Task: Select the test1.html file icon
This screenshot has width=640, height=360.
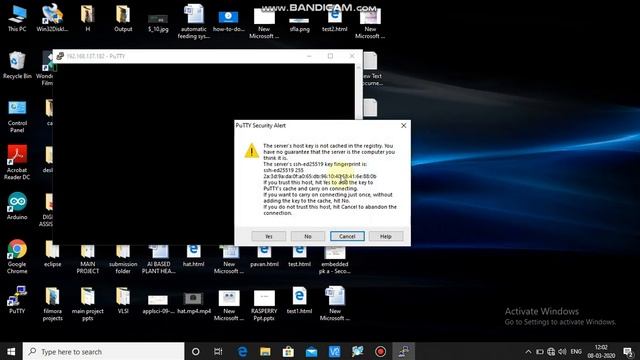Action: (299, 300)
